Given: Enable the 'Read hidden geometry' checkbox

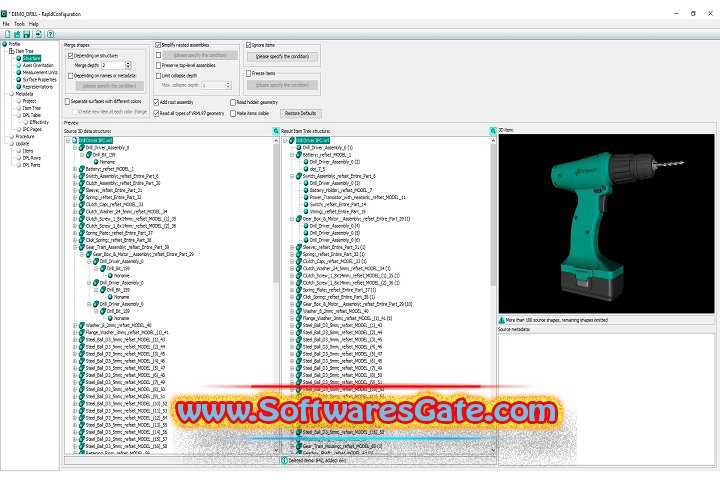Looking at the screenshot, I should 233,102.
